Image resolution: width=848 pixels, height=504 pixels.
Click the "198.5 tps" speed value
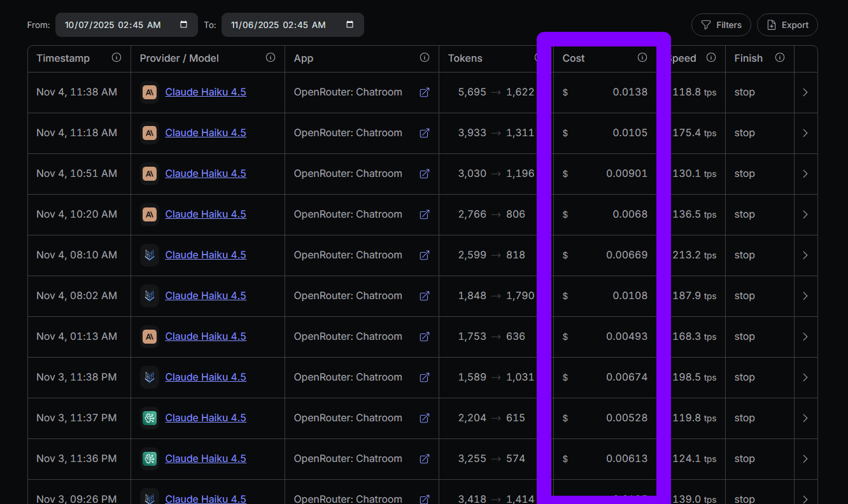(695, 377)
